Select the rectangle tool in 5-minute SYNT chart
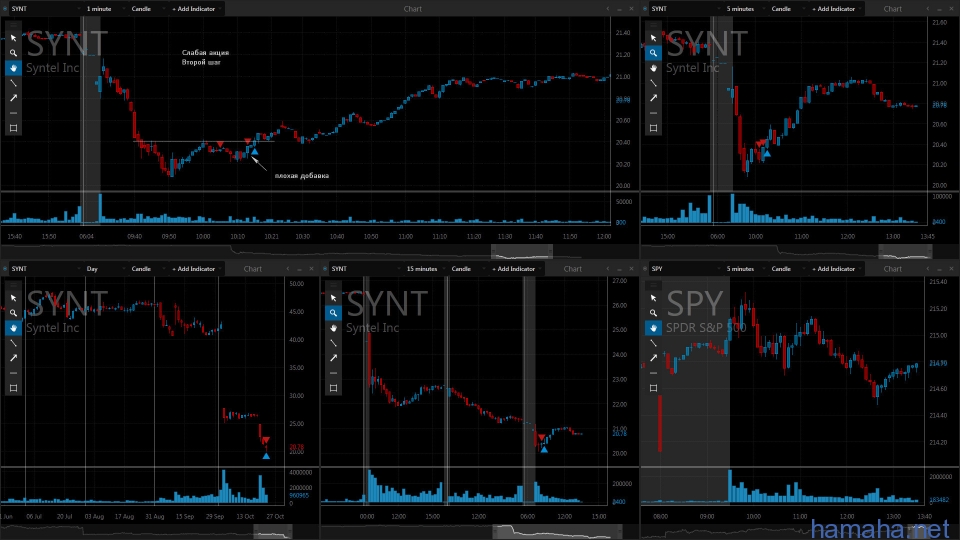 pos(653,128)
